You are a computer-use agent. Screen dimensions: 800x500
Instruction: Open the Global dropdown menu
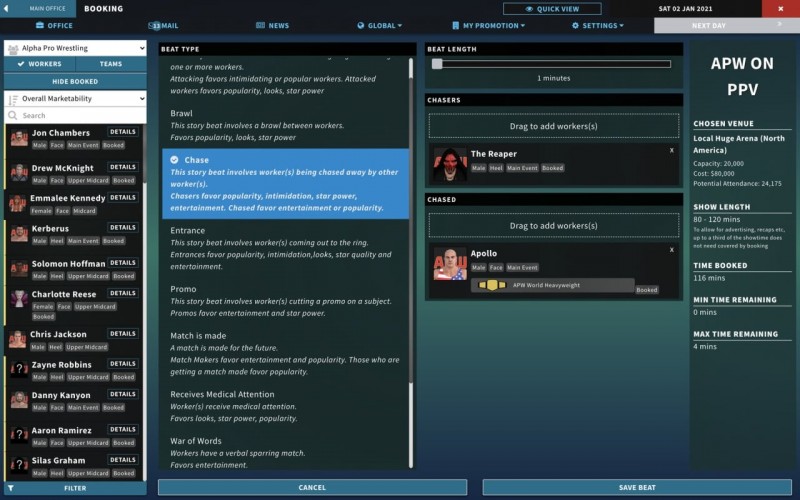[380, 25]
